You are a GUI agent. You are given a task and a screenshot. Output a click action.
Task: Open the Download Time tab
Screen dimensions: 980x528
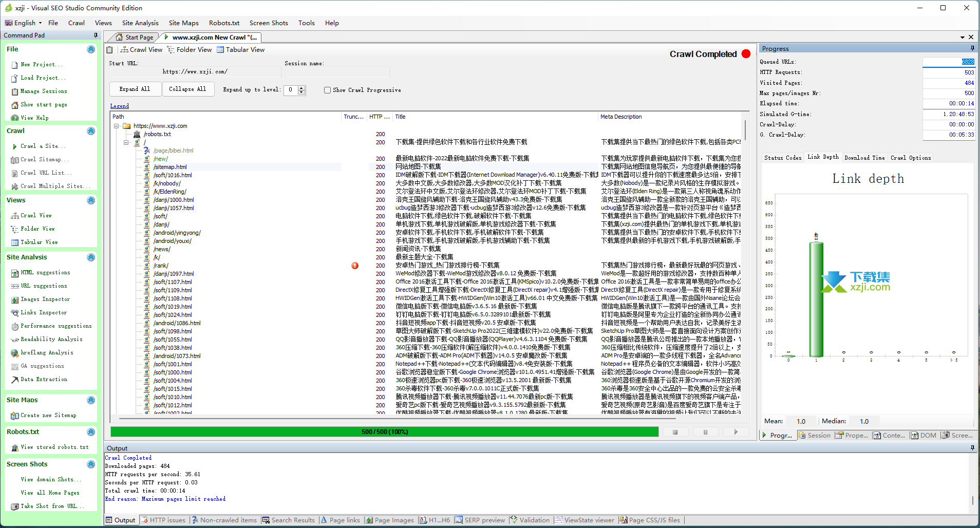pos(864,158)
